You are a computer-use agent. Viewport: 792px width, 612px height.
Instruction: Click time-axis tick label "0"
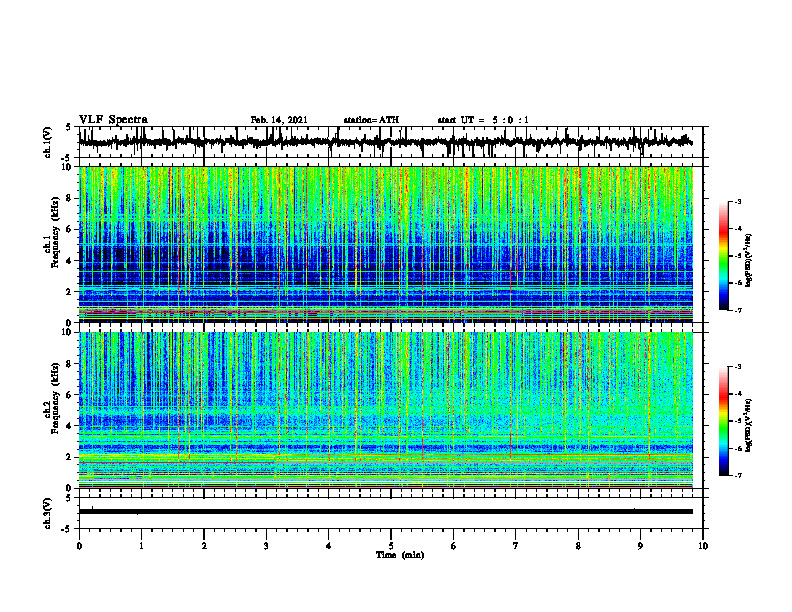79,546
